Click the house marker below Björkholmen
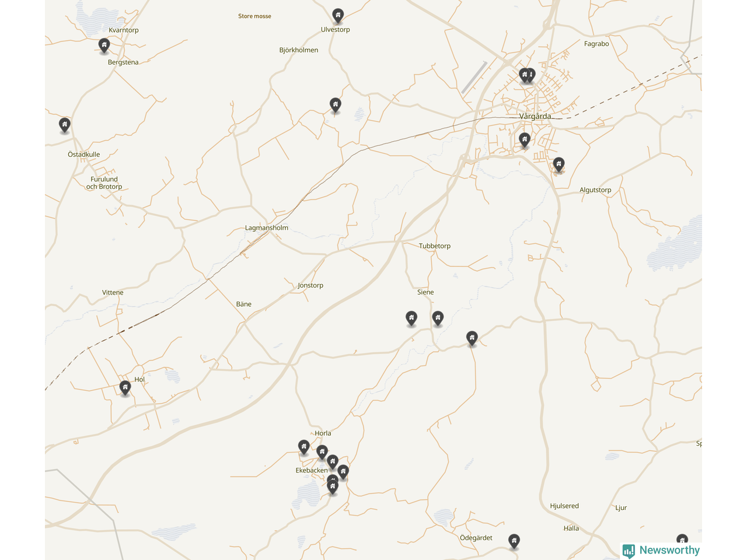 (335, 105)
